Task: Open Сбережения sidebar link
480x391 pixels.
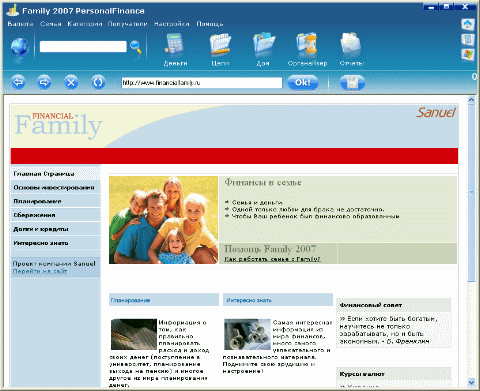Action: pyautogui.click(x=55, y=215)
